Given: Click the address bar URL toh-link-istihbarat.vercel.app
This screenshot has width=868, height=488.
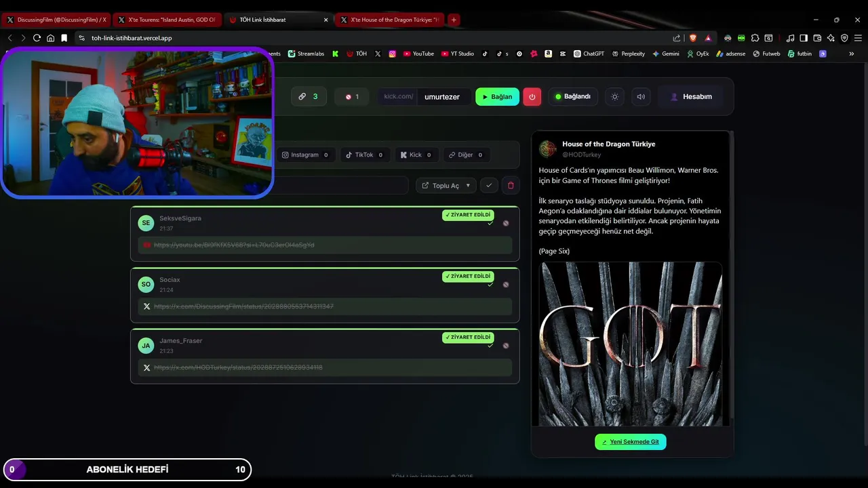Looking at the screenshot, I should pos(132,38).
